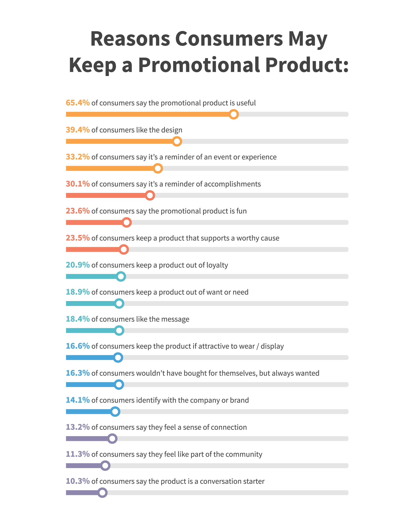Click the 11.3% community slider knob

click(x=105, y=466)
